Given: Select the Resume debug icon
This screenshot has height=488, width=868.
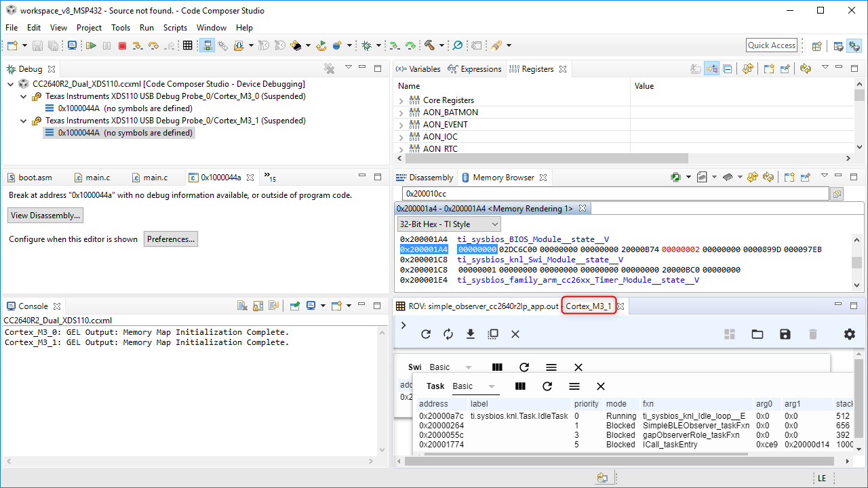Looking at the screenshot, I should 91,45.
